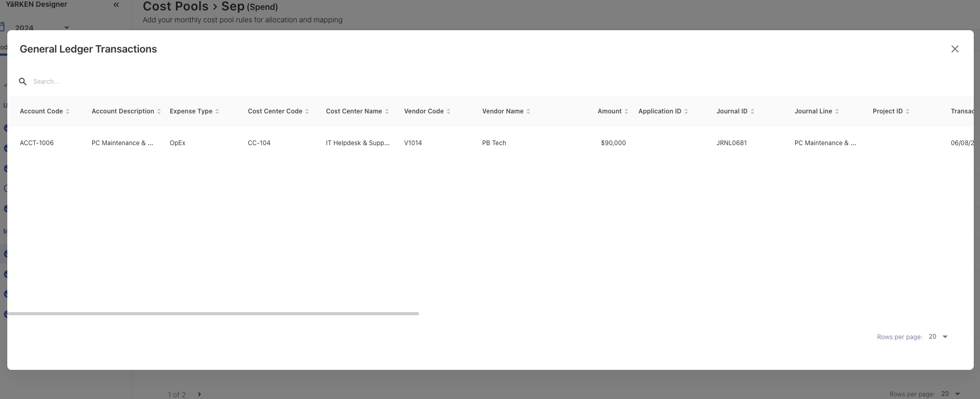
Task: Sort by Application ID column
Action: (686, 111)
